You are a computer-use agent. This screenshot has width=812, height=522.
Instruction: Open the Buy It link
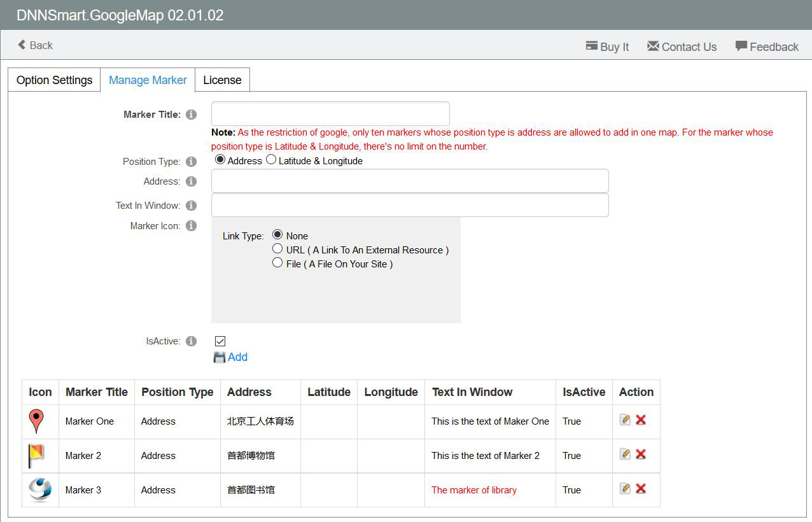tap(607, 46)
